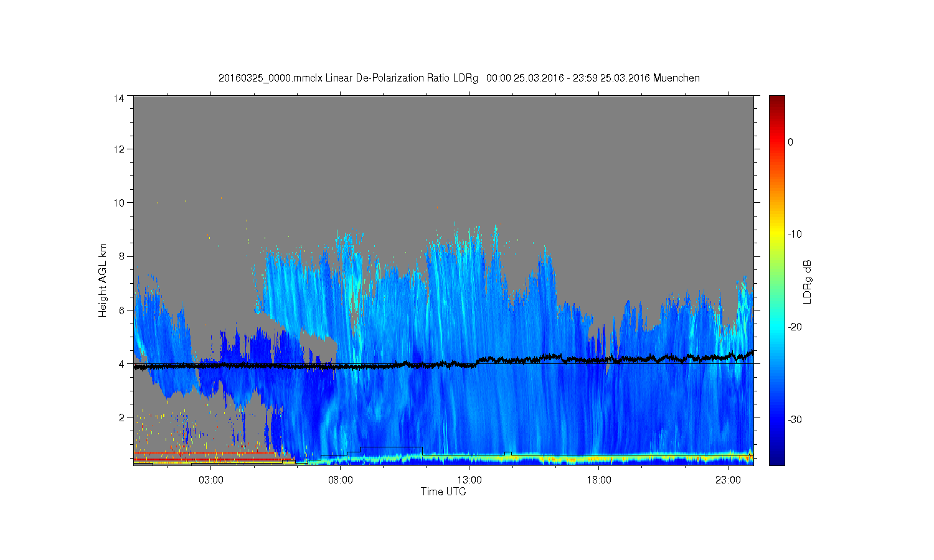Viewport: 934px width, 560px height.
Task: Click the 13:00 time tick label
Action: tap(469, 480)
